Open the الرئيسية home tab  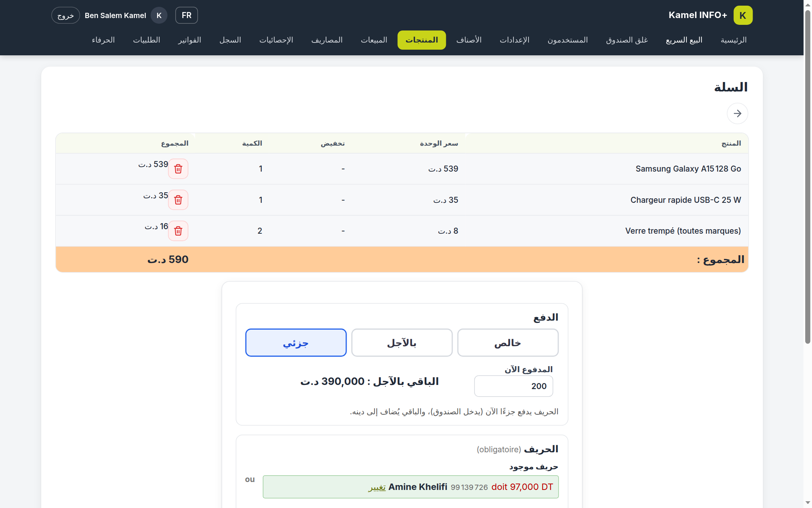733,40
